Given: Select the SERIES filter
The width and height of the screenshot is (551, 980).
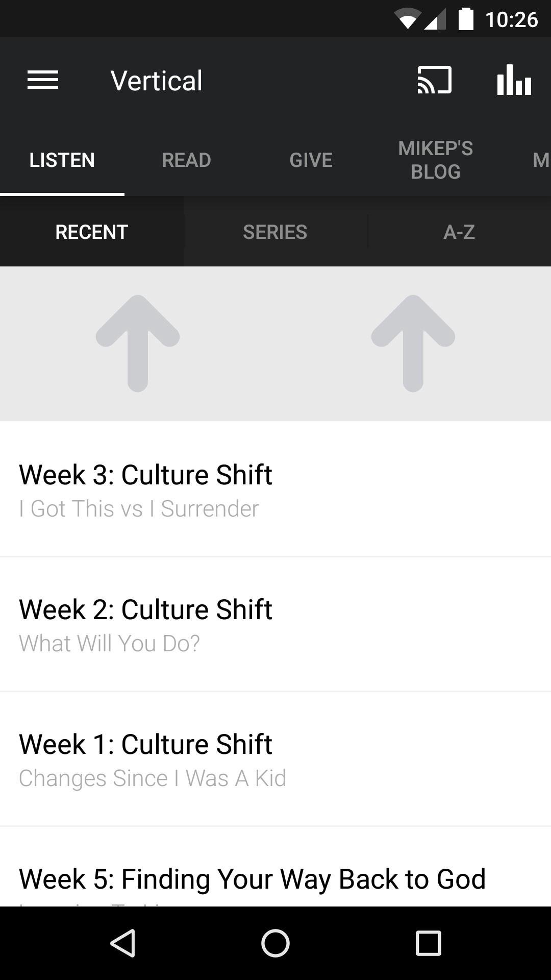Looking at the screenshot, I should (x=275, y=232).
